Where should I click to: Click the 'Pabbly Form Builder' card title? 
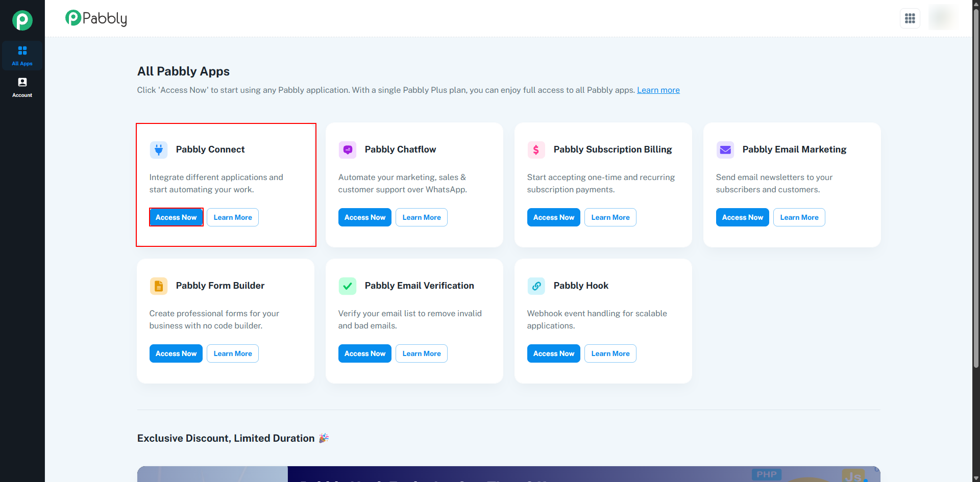[220, 286]
